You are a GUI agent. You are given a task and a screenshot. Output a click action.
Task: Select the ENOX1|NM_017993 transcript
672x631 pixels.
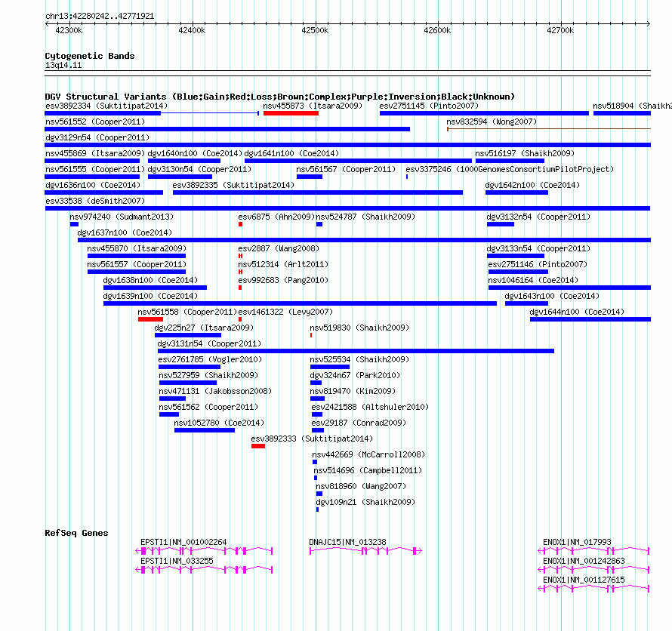[x=594, y=550]
